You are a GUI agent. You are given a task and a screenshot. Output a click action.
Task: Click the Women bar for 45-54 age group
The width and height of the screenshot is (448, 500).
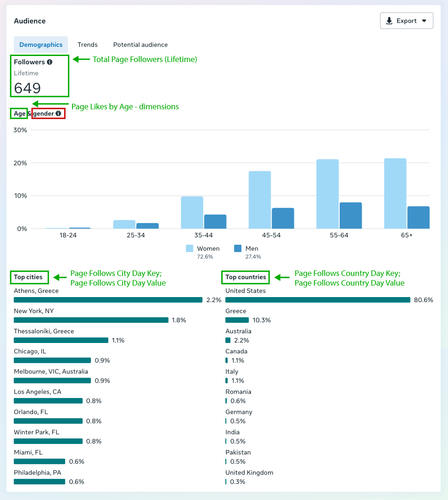(260, 200)
